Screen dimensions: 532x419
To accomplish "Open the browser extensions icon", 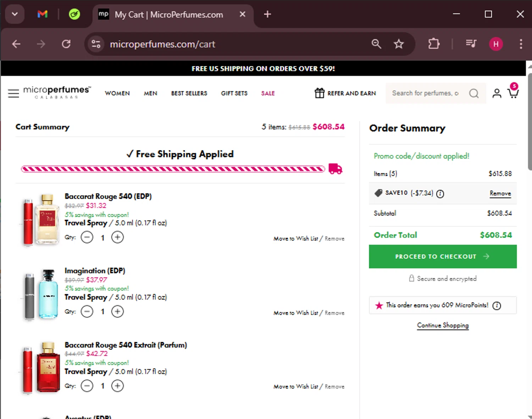I will [x=434, y=44].
